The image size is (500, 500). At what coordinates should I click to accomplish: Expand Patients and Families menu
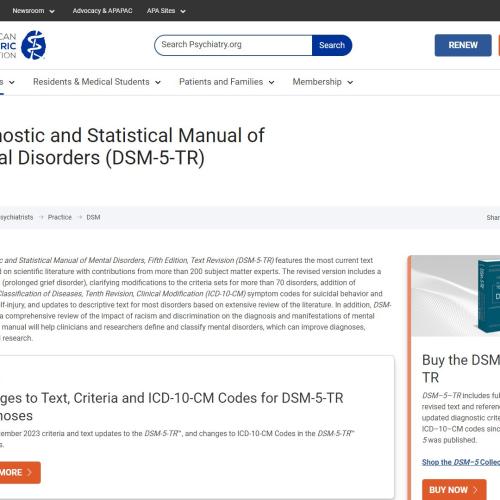coord(227,82)
